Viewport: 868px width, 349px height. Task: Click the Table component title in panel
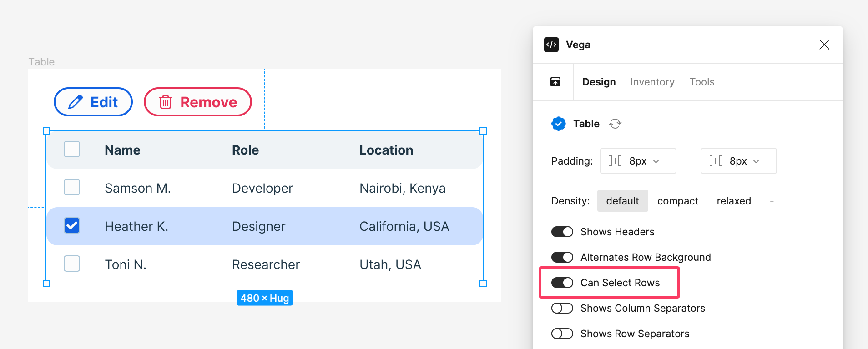pos(586,124)
